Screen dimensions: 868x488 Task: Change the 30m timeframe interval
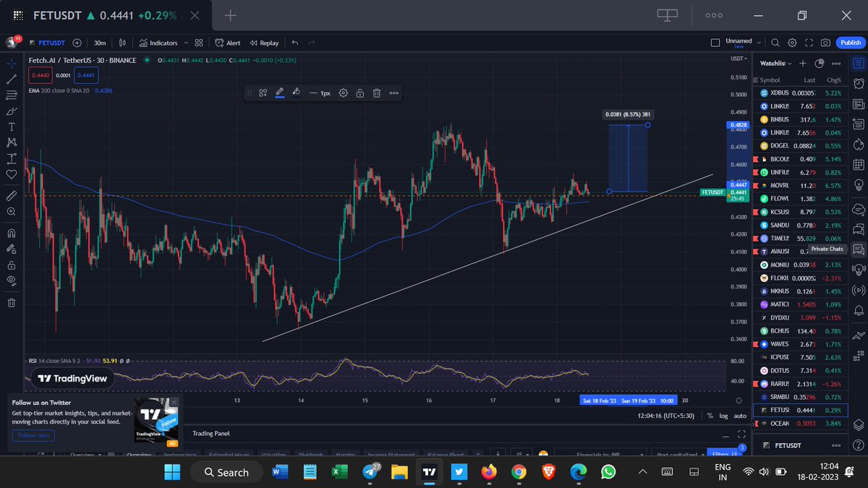point(100,43)
